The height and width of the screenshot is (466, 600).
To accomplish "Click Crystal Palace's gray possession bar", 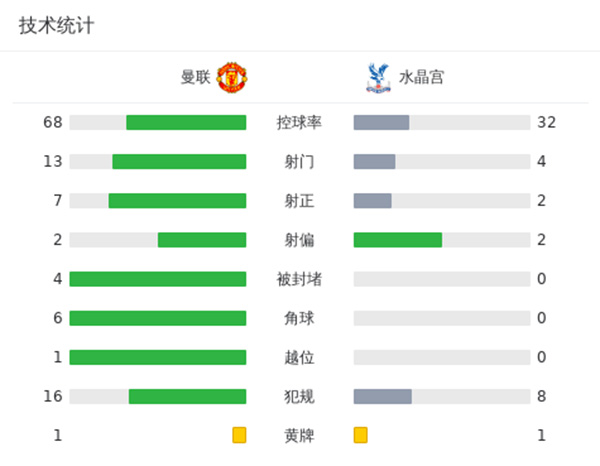I will point(381,123).
